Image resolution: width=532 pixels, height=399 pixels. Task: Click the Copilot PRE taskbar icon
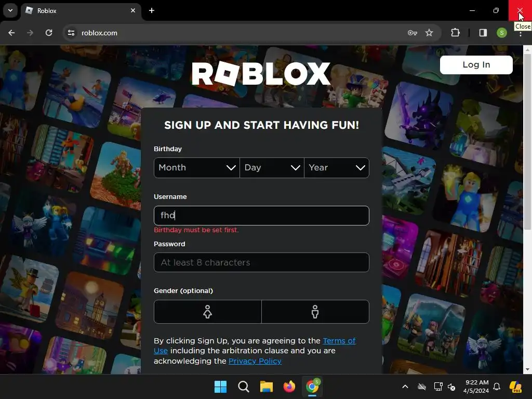pyautogui.click(x=516, y=387)
